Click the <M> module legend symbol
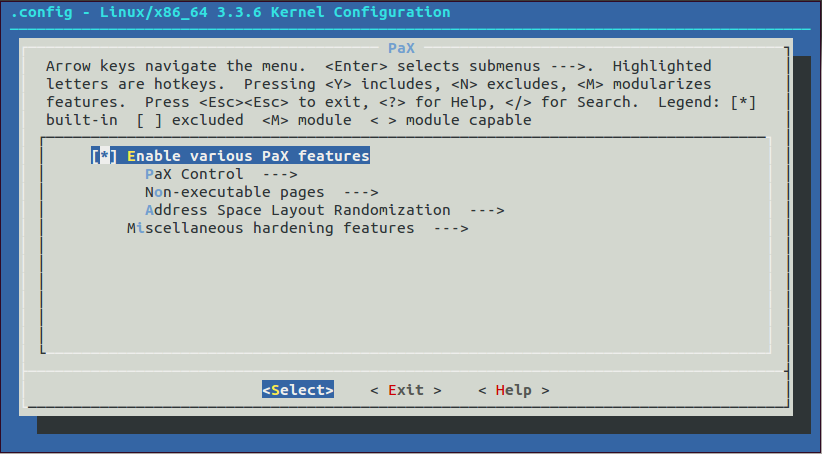 (275, 120)
